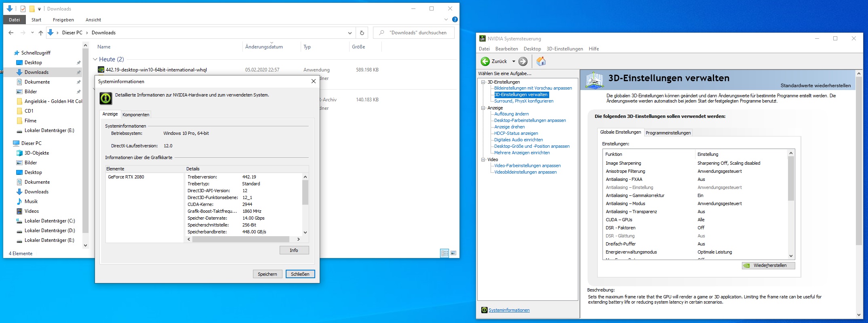Click the green Zurück back arrow icon
Image resolution: width=868 pixels, height=323 pixels.
(485, 61)
